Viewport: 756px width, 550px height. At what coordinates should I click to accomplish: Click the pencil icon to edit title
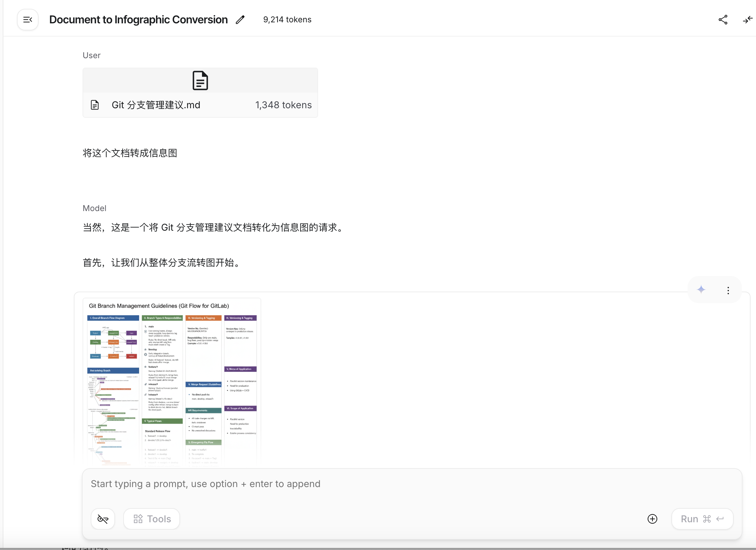(240, 20)
